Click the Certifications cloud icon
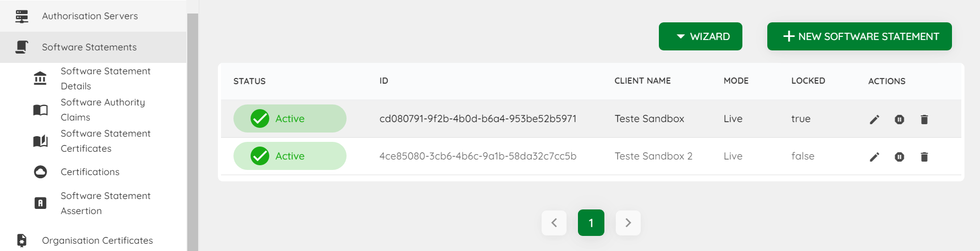The image size is (980, 251). 40,172
